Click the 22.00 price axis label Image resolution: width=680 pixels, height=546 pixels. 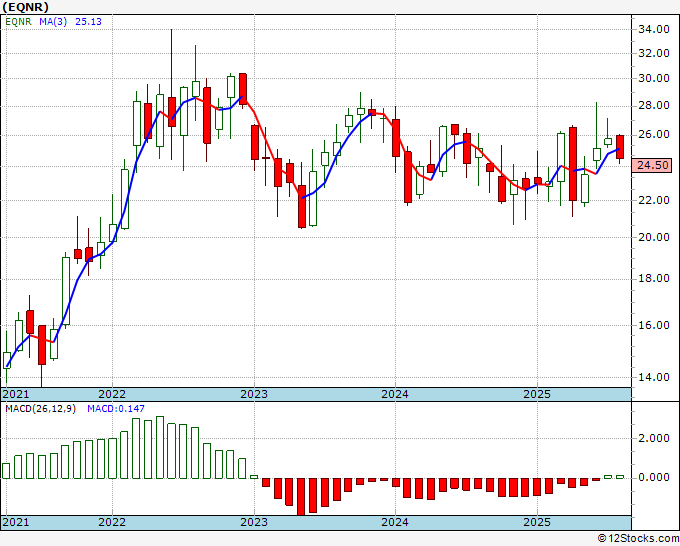[654, 200]
